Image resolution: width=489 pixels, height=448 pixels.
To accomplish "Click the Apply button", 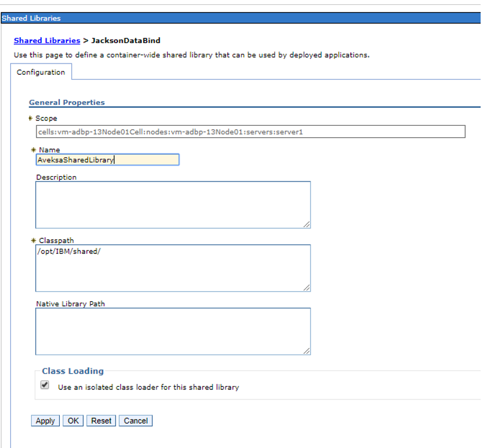I will [44, 420].
